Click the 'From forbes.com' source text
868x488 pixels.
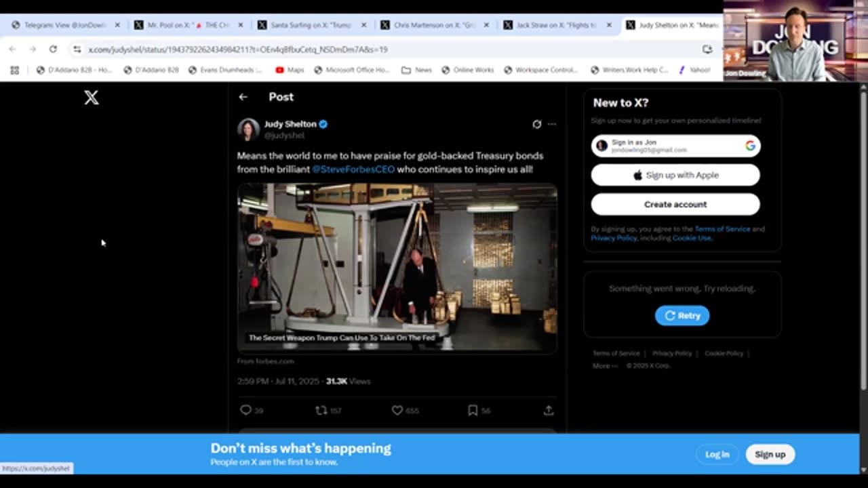click(266, 361)
